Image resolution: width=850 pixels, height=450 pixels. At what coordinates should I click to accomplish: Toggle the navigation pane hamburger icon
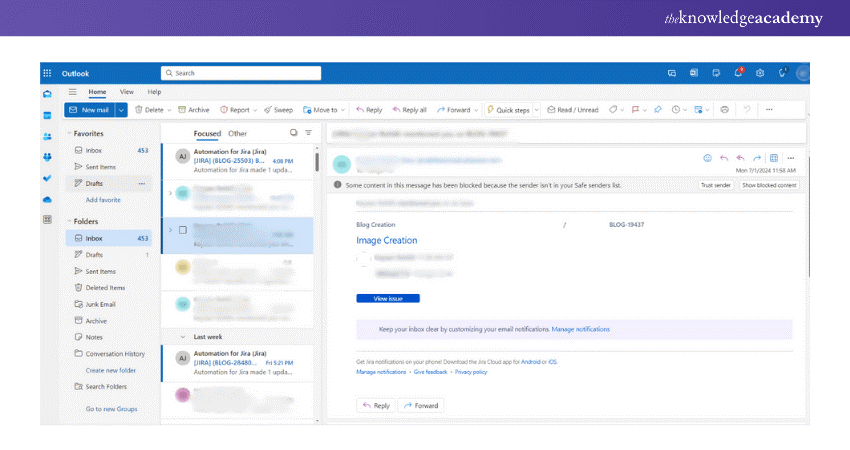tap(72, 91)
